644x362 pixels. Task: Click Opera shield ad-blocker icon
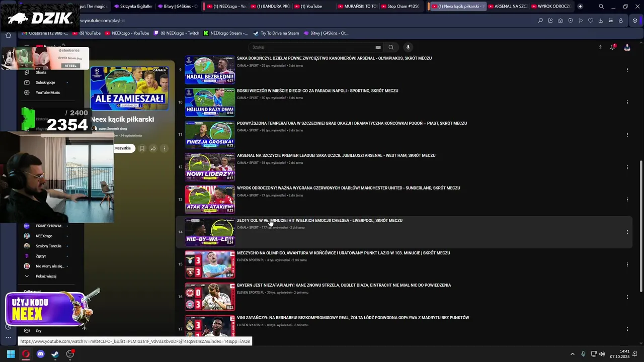coord(571,21)
